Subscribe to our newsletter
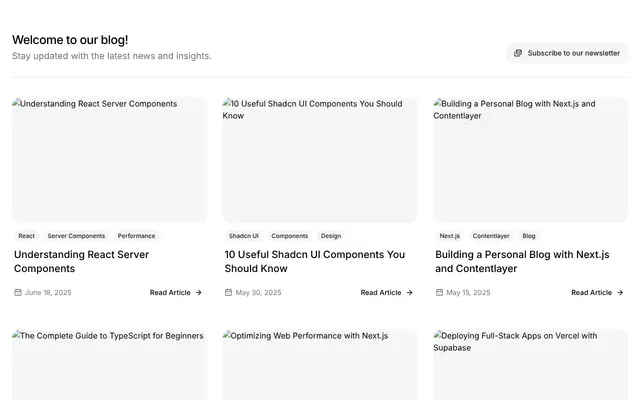The height and width of the screenshot is (400, 640). click(x=567, y=53)
